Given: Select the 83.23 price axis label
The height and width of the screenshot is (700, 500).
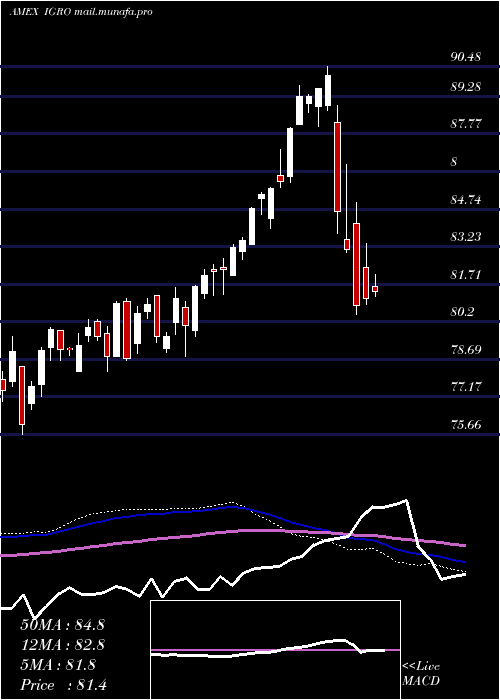Looking at the screenshot, I should click(x=466, y=237).
